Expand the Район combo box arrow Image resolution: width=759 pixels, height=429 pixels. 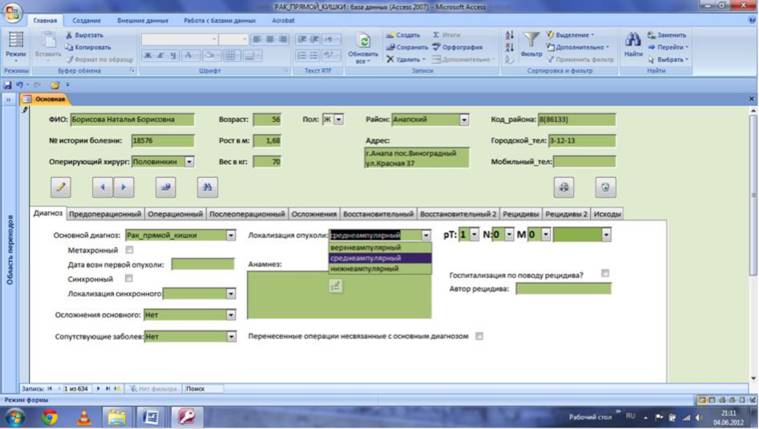pyautogui.click(x=464, y=120)
